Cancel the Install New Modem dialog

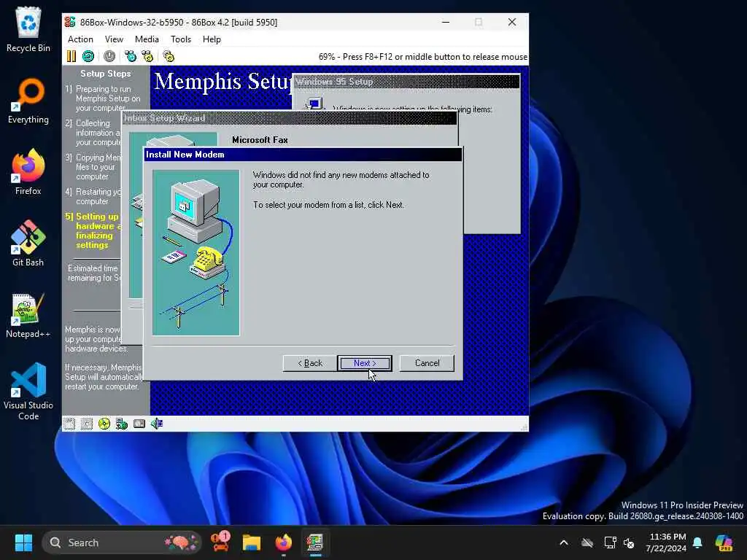coord(427,363)
